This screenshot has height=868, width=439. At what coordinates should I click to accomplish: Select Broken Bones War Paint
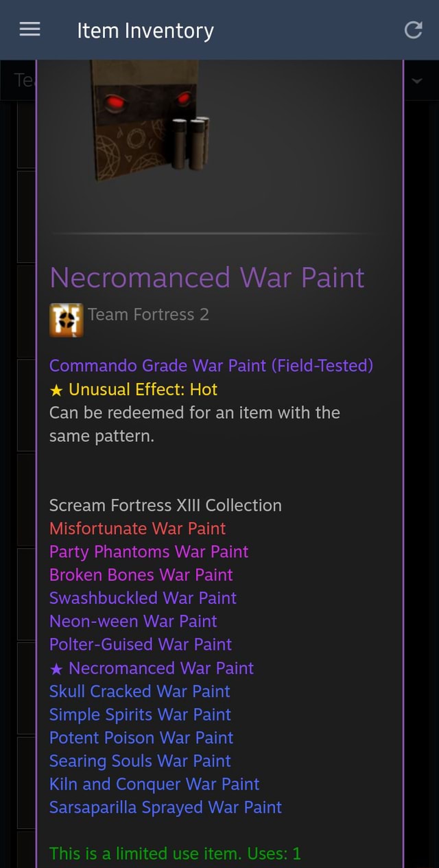click(141, 575)
